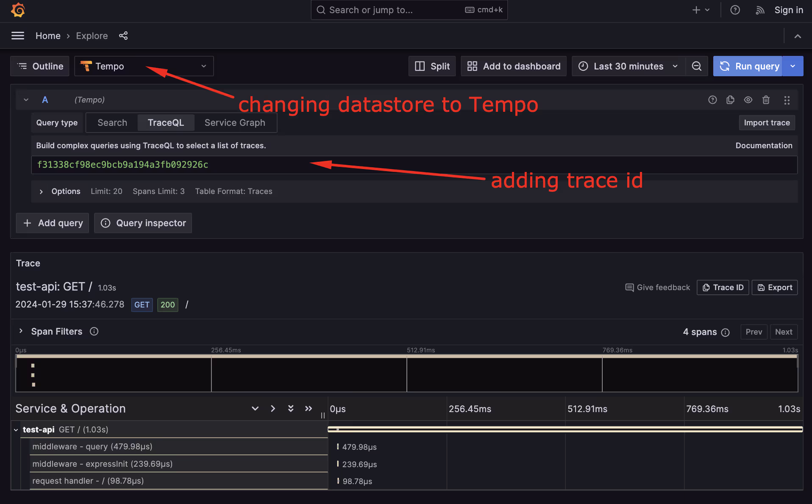Click the Span Filters info icon
The width and height of the screenshot is (812, 504).
94,332
